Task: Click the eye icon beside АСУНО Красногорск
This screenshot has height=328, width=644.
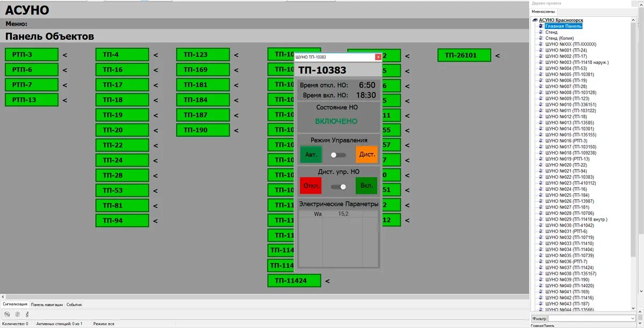Action: click(535, 20)
